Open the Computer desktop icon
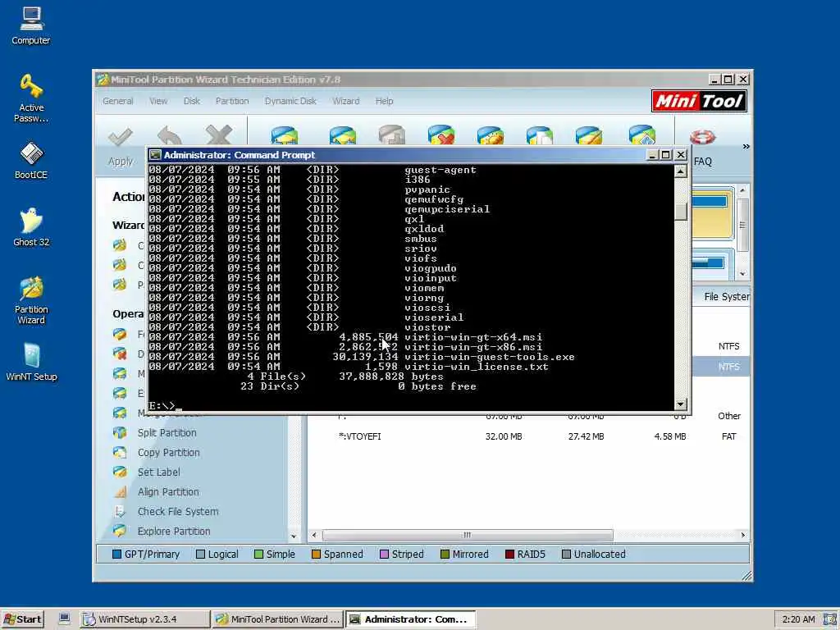 31,25
